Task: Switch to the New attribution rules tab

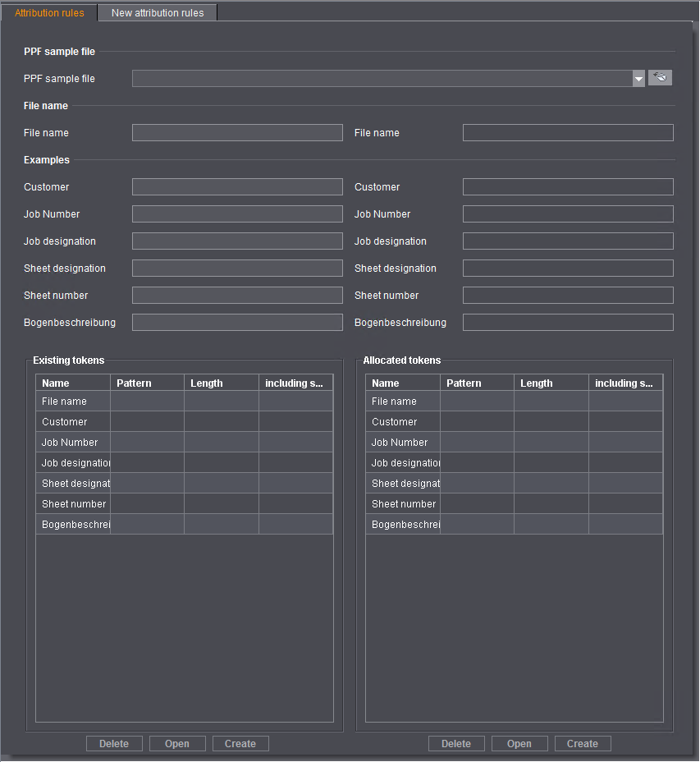Action: 157,12
